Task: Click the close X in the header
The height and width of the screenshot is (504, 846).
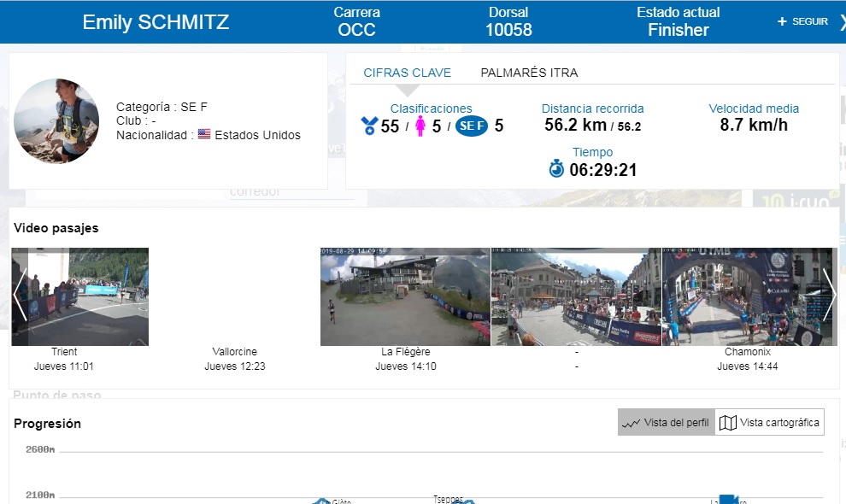Action: click(x=839, y=21)
